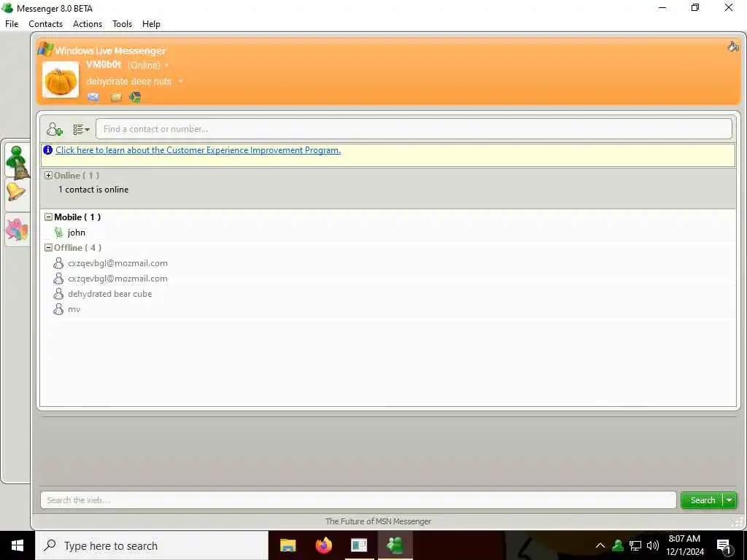The image size is (747, 560).
Task: Open the third taskbar app with window icon
Action: pos(359,545)
